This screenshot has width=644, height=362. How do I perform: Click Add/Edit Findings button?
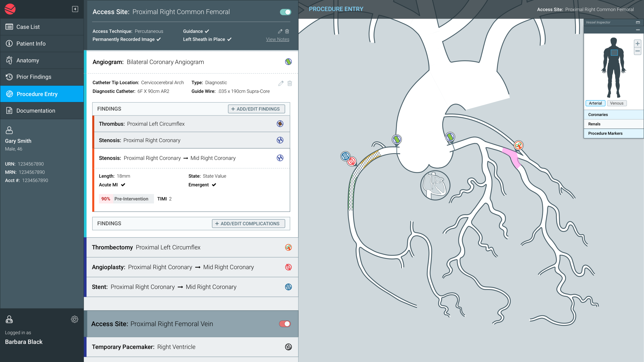(x=256, y=109)
